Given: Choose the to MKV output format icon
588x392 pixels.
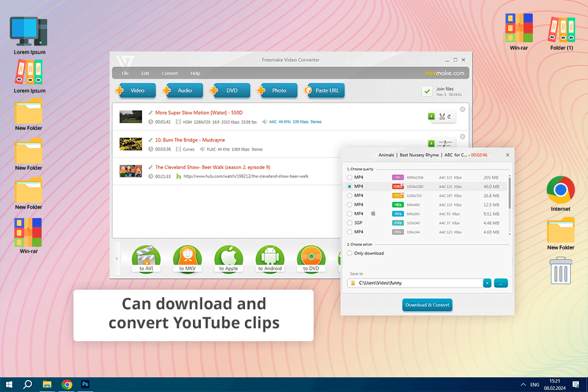Looking at the screenshot, I should tap(187, 259).
